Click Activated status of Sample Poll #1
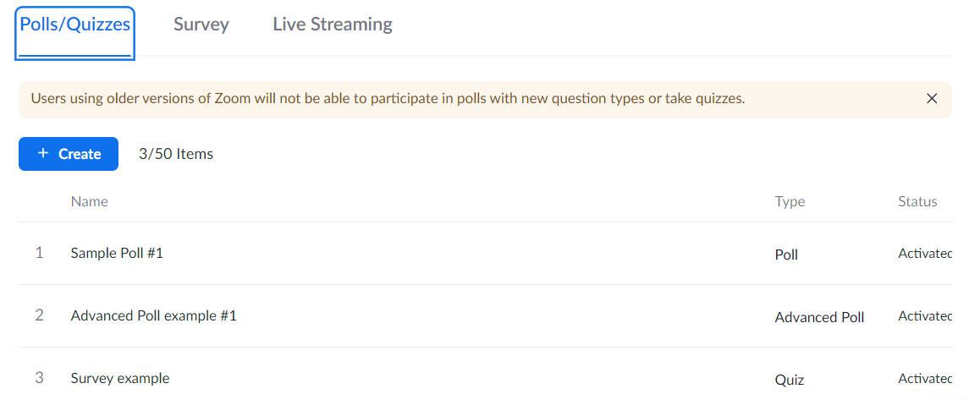Screen dimensions: 980x400 (x=924, y=254)
